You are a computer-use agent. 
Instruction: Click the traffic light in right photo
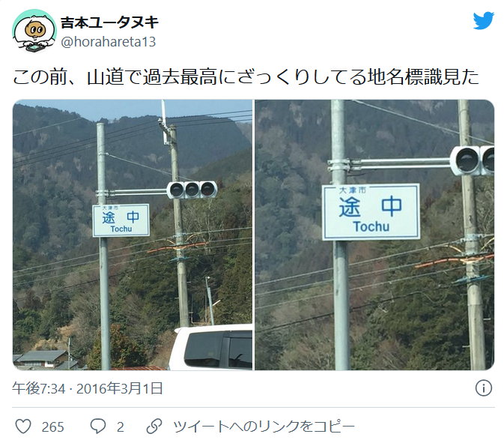pos(472,160)
